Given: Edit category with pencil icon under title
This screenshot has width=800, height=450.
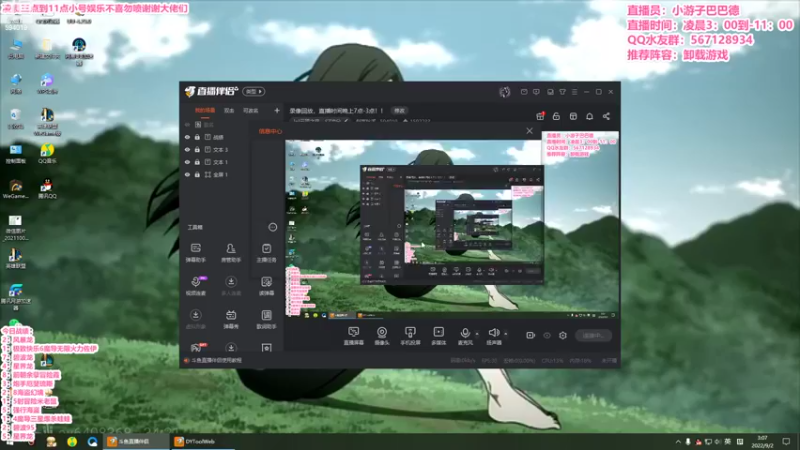Looking at the screenshot, I should 346,121.
